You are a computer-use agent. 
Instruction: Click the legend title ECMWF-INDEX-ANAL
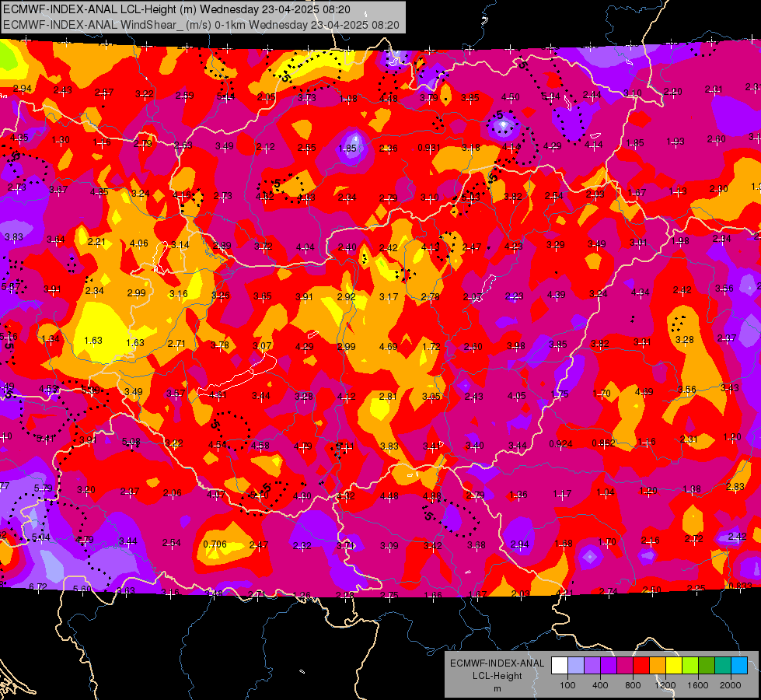[x=497, y=663]
